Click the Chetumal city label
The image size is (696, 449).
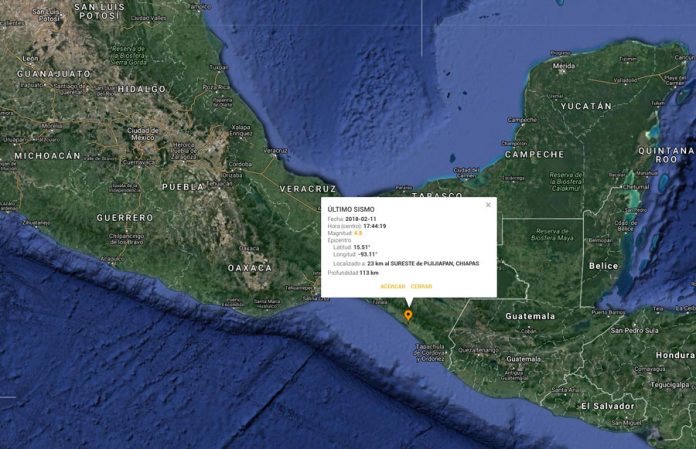pyautogui.click(x=637, y=187)
